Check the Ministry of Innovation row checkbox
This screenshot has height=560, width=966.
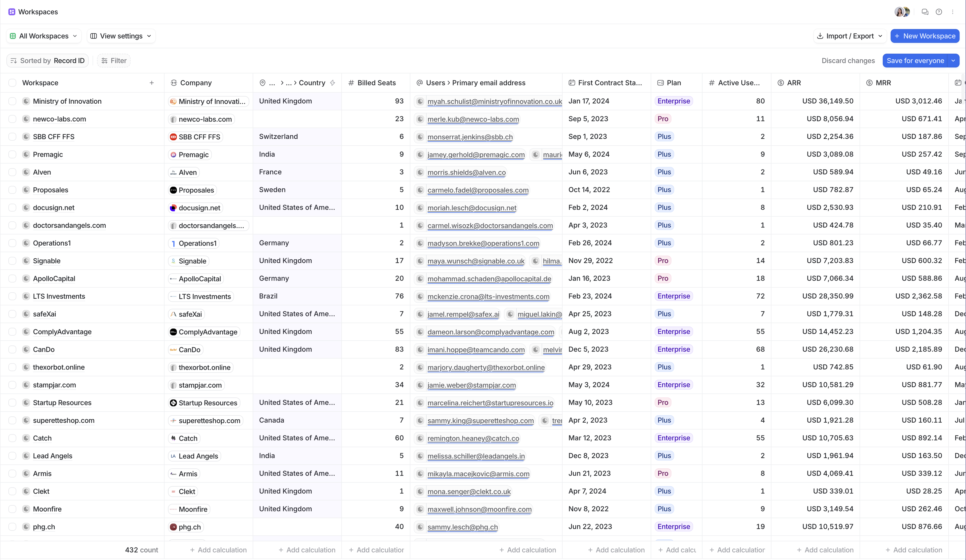pyautogui.click(x=12, y=101)
